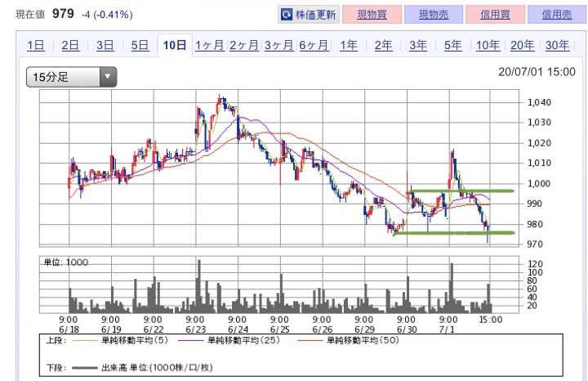
Task: Click the 15:00 time axis label
Action: tap(491, 320)
